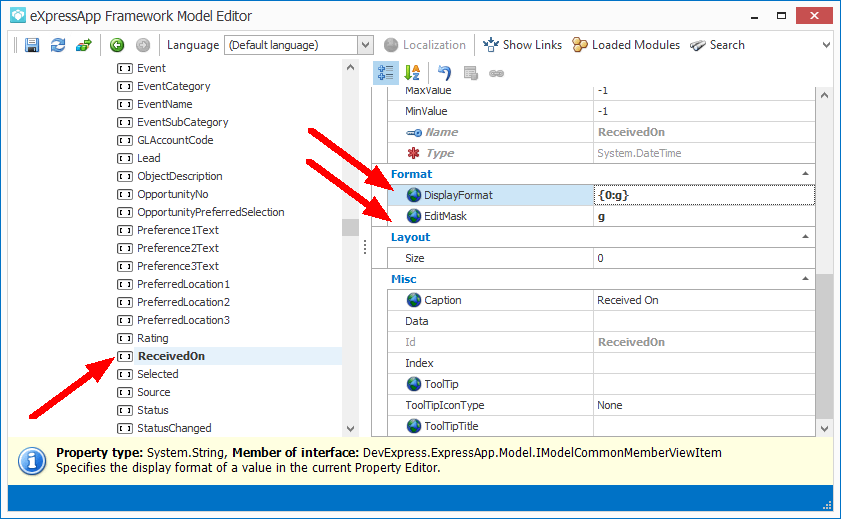Select the Preference3Text tree node
841x519 pixels.
(178, 266)
